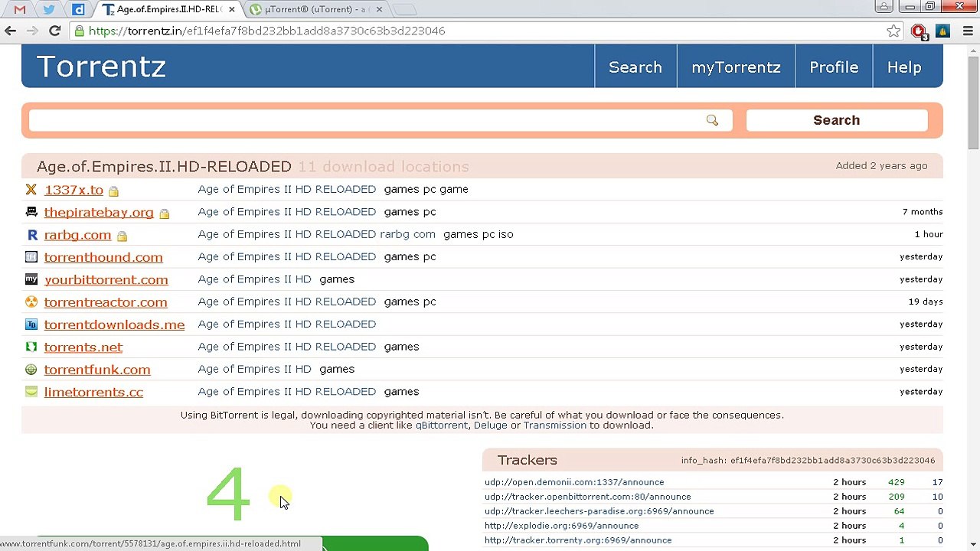Image resolution: width=980 pixels, height=551 pixels.
Task: Open the torrents.net download link
Action: (x=83, y=347)
